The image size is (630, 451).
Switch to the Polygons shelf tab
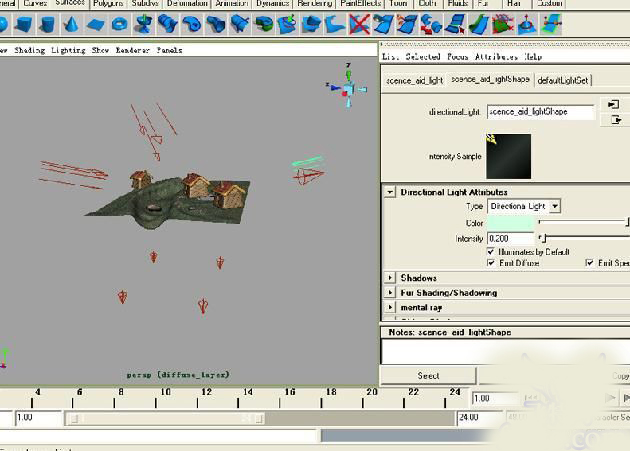108,4
